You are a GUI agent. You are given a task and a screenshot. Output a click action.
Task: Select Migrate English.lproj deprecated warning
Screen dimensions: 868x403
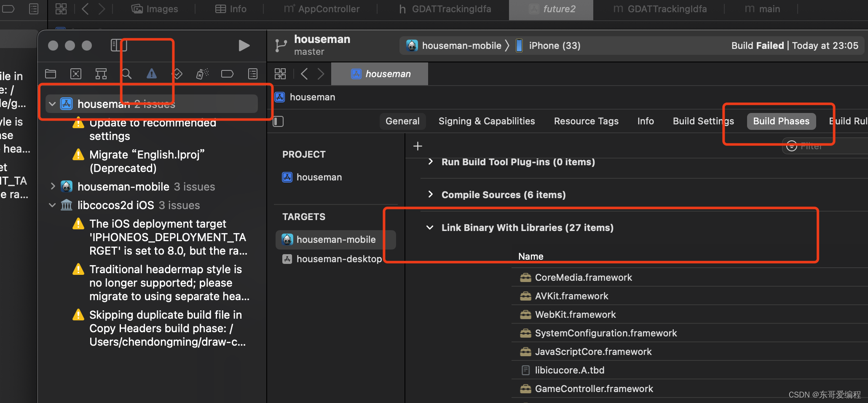[x=147, y=161]
